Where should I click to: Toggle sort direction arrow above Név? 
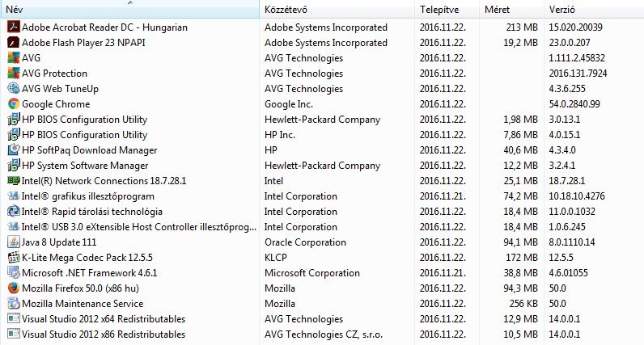click(x=129, y=3)
